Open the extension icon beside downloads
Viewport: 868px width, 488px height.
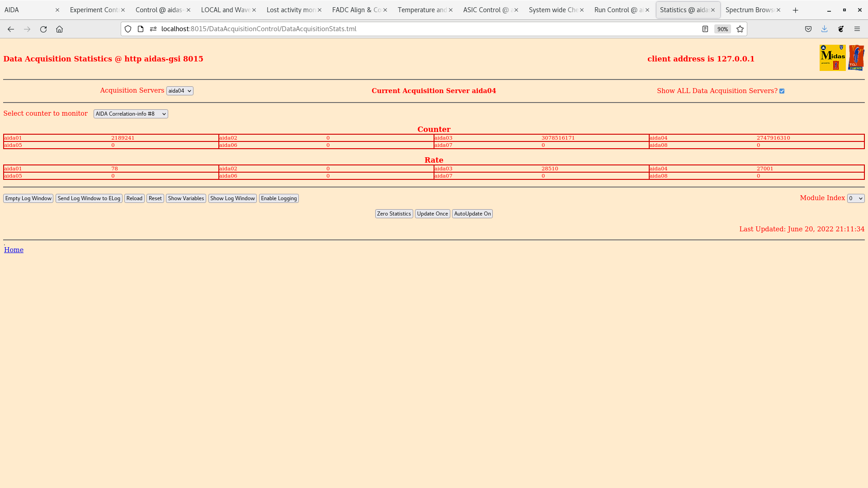(x=841, y=29)
